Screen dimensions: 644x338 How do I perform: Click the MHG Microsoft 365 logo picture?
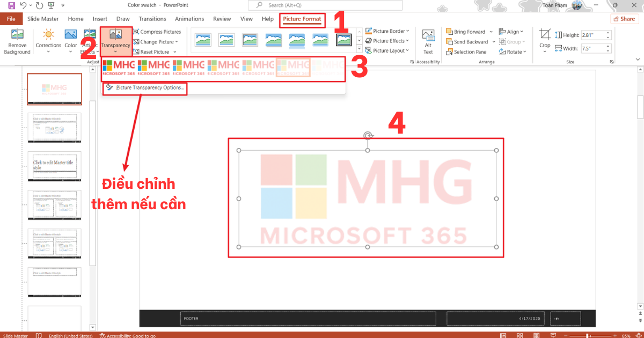pos(367,199)
